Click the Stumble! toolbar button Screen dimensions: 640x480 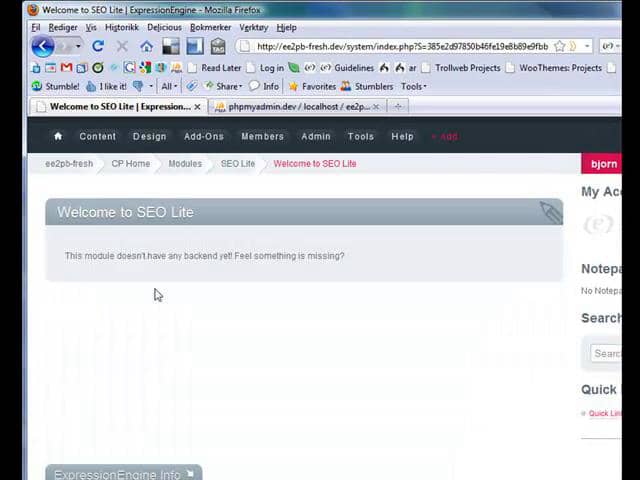pyautogui.click(x=56, y=86)
